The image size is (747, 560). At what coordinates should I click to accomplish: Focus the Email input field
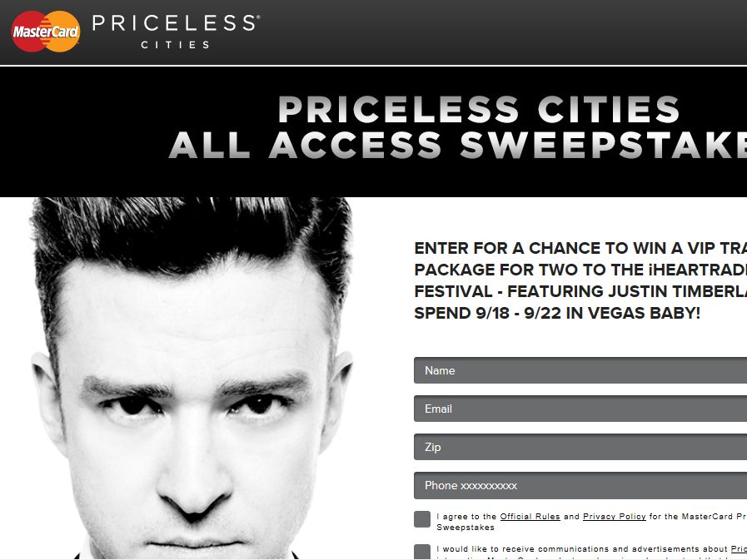pyautogui.click(x=580, y=409)
